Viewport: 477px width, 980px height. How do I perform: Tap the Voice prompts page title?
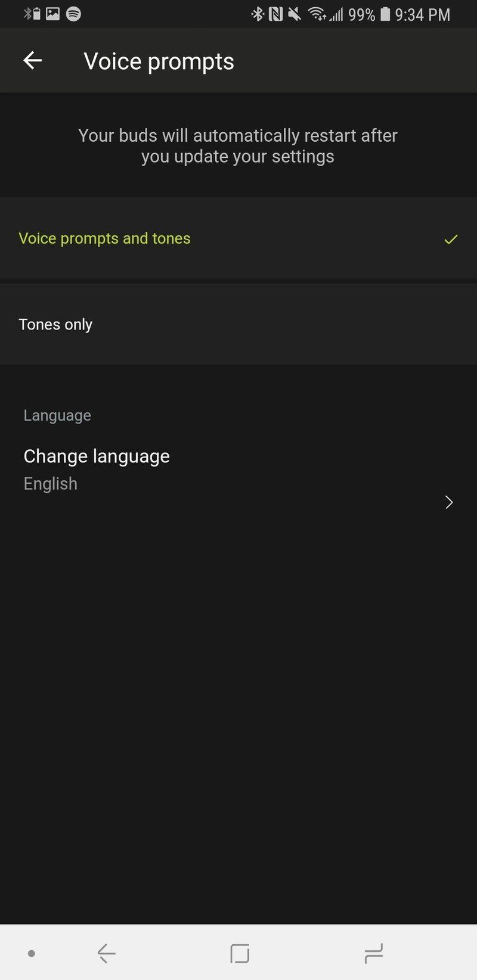[159, 61]
